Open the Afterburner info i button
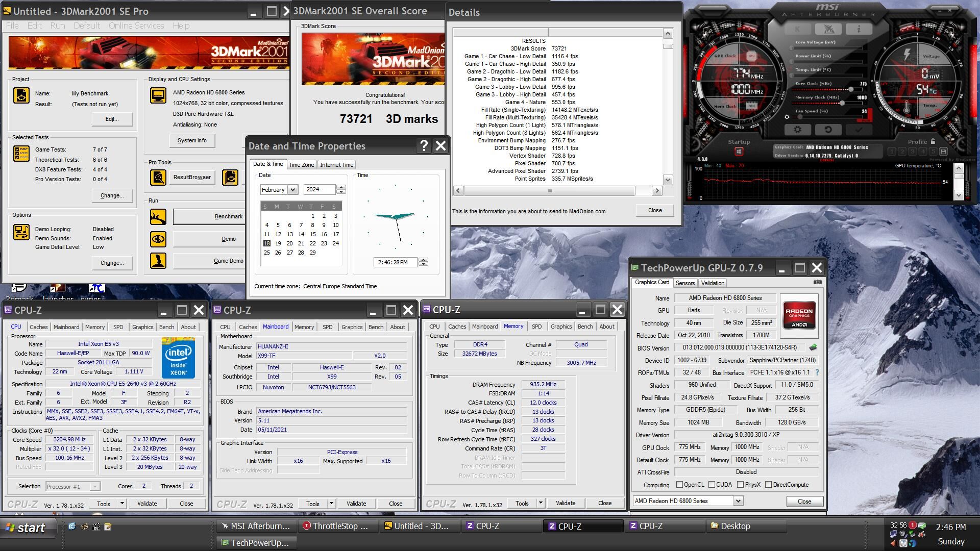 coord(859,29)
